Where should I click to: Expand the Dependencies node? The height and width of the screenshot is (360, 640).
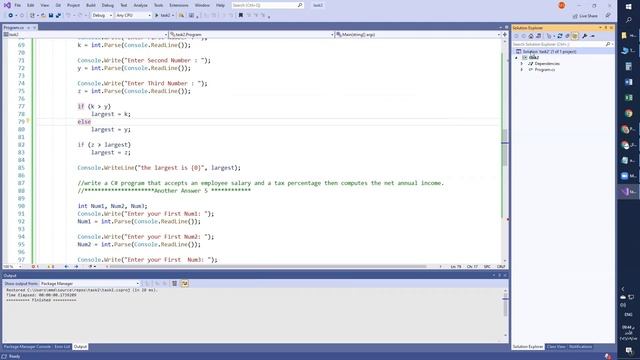point(522,64)
